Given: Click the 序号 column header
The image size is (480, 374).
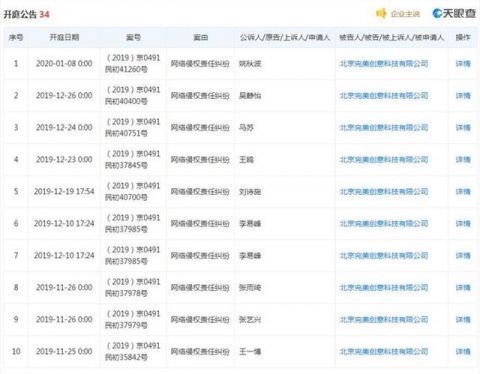Looking at the screenshot, I should (16, 37).
